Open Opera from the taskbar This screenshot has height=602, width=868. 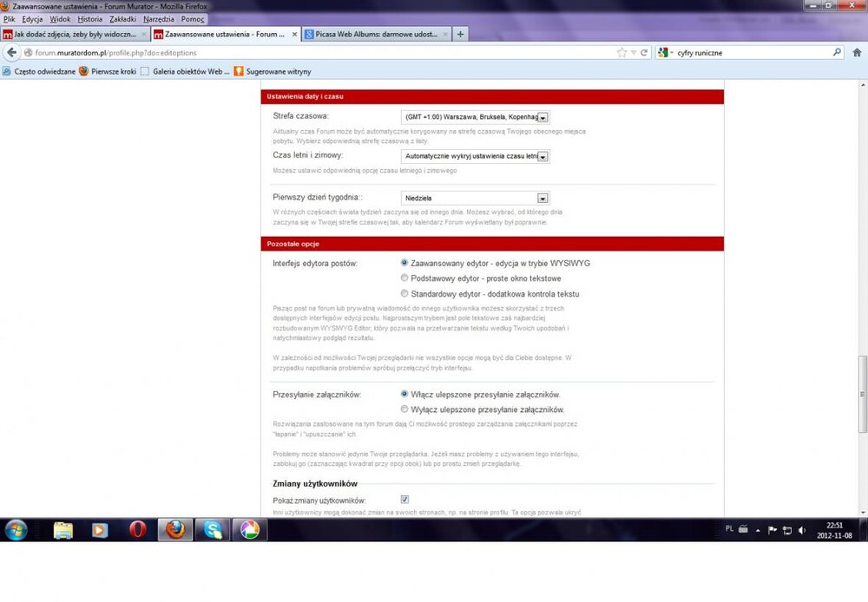[138, 529]
